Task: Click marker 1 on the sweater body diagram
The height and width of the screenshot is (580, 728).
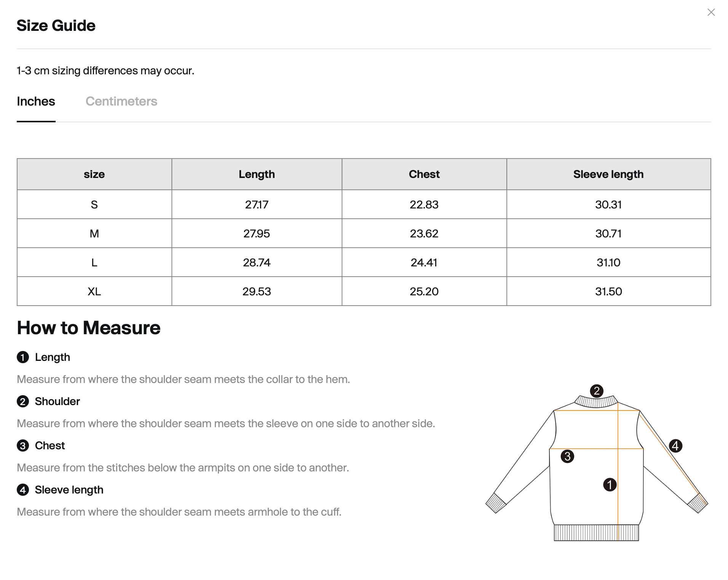Action: tap(610, 485)
